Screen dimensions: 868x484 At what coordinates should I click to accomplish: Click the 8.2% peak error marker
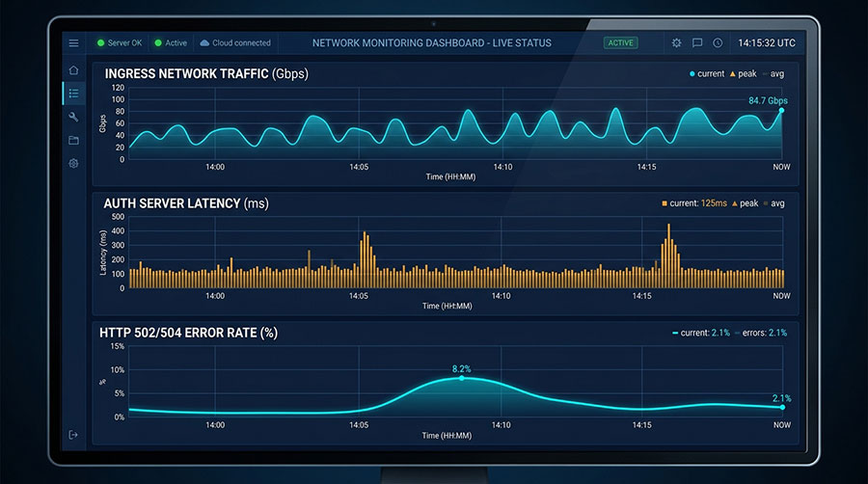tap(462, 378)
